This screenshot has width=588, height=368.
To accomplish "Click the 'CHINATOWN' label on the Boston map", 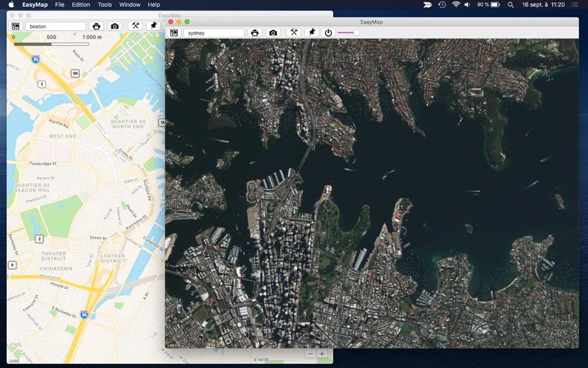I will [56, 269].
